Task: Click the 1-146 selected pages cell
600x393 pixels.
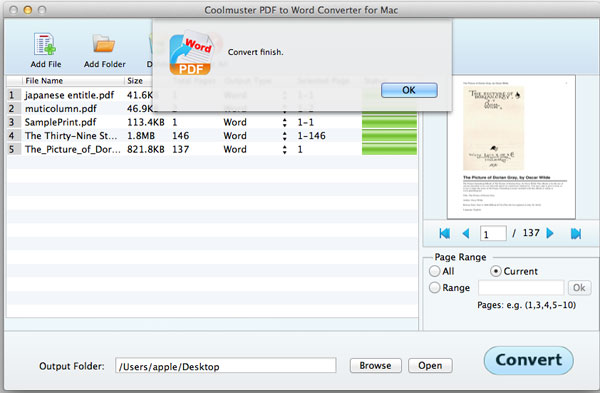Action: (311, 136)
